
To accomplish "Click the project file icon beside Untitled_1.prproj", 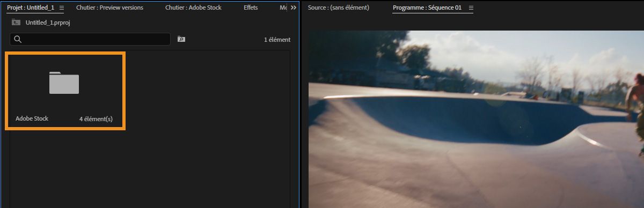I will 16,23.
